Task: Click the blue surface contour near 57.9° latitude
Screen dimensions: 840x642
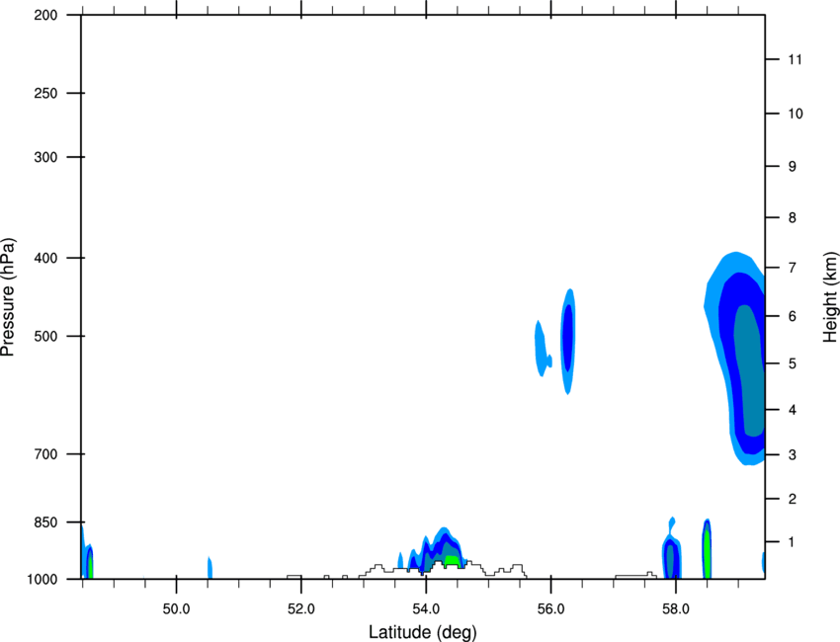Action: 672,557
